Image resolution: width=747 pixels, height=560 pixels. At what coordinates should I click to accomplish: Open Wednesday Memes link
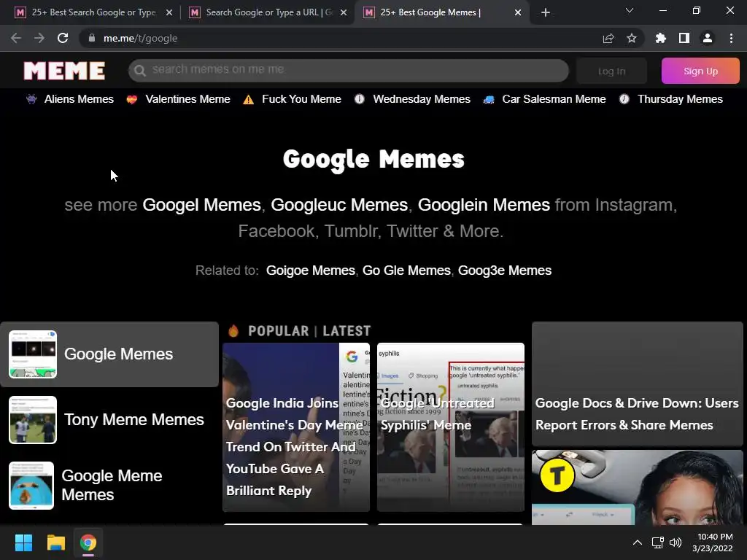(422, 99)
